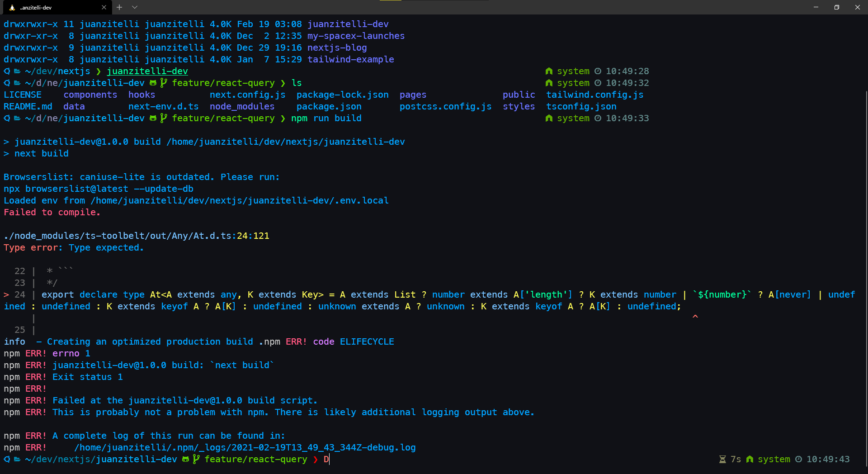Image resolution: width=868 pixels, height=474 pixels.
Task: Click the clock icon before 10:49:32
Action: 598,83
